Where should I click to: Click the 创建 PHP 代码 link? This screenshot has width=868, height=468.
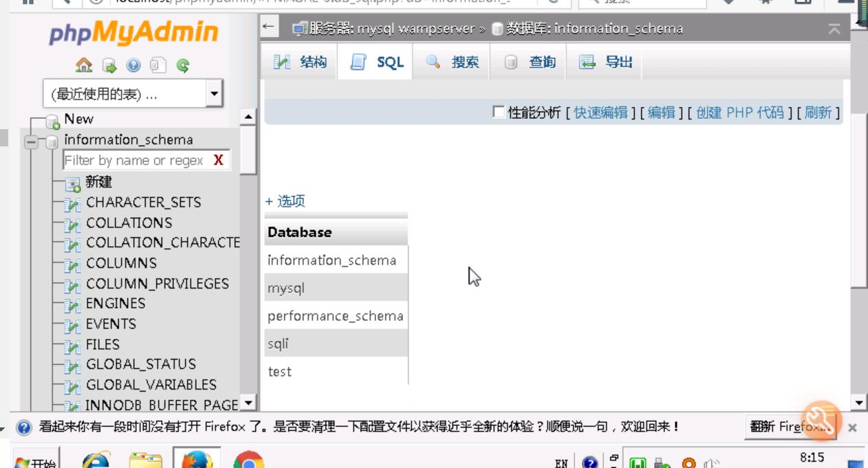(x=740, y=113)
